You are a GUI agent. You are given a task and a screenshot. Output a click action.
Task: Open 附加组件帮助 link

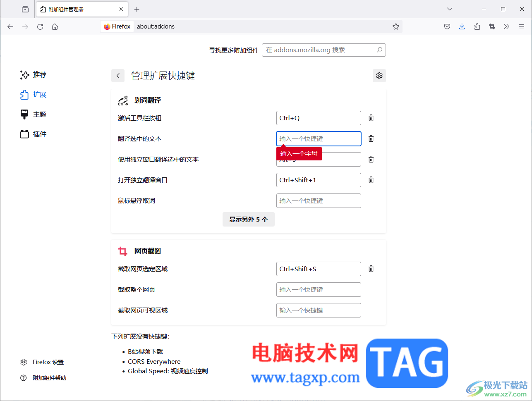[43, 378]
